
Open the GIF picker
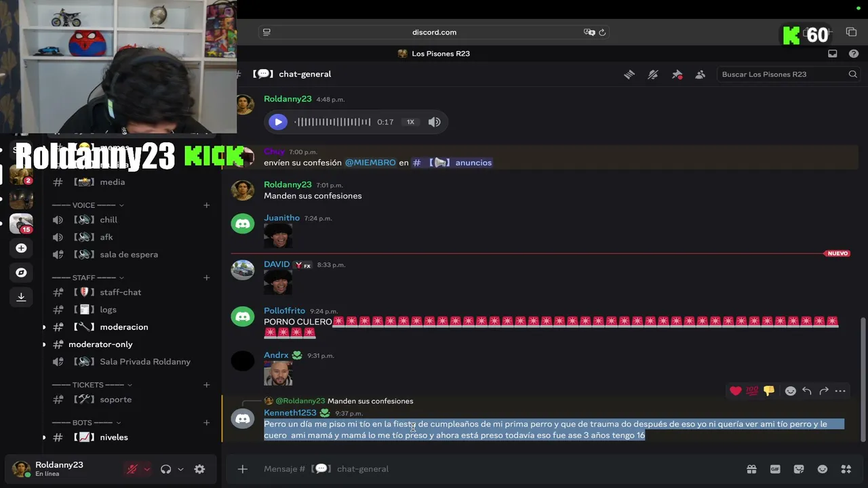[775, 469]
